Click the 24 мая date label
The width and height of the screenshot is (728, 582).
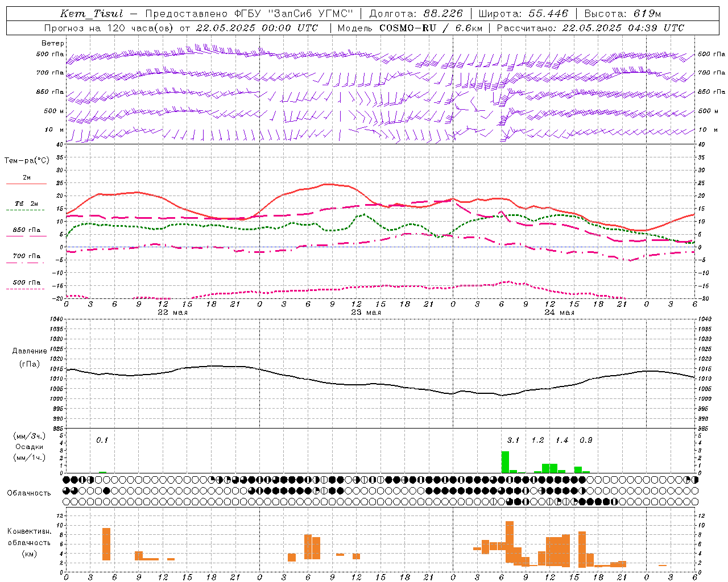click(559, 313)
